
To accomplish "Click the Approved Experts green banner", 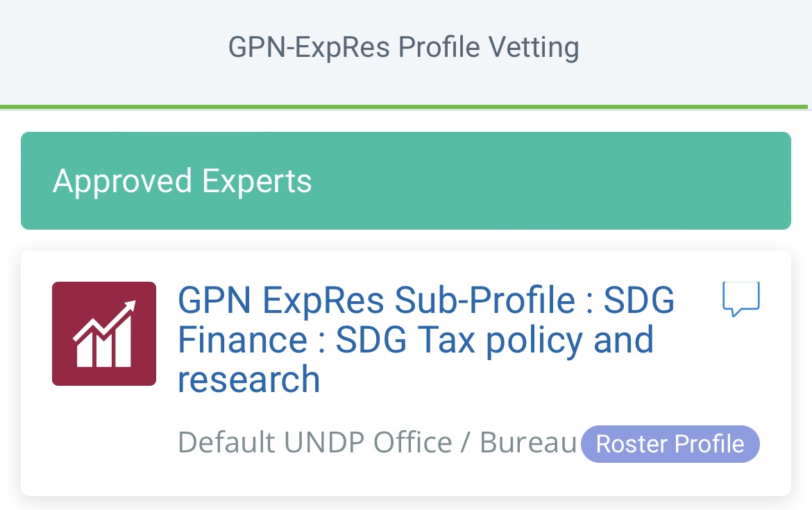I will click(406, 180).
